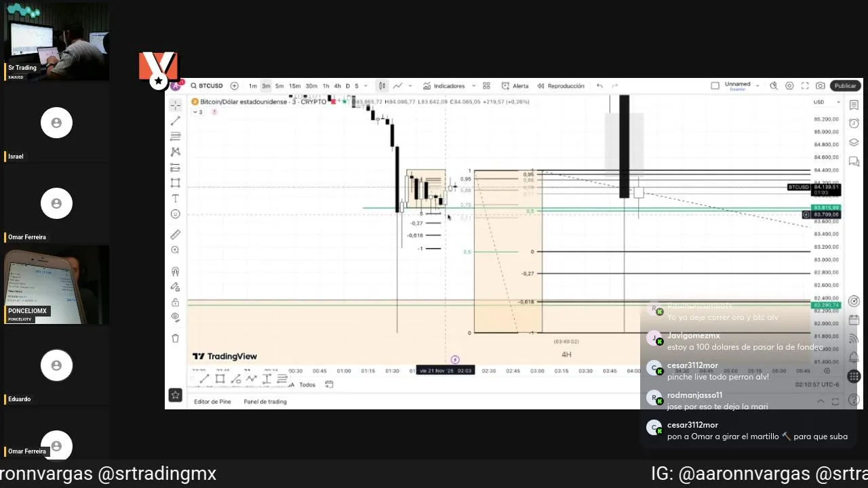Open Sr Trading webcam thumbnail
The height and width of the screenshot is (488, 868).
(56, 42)
